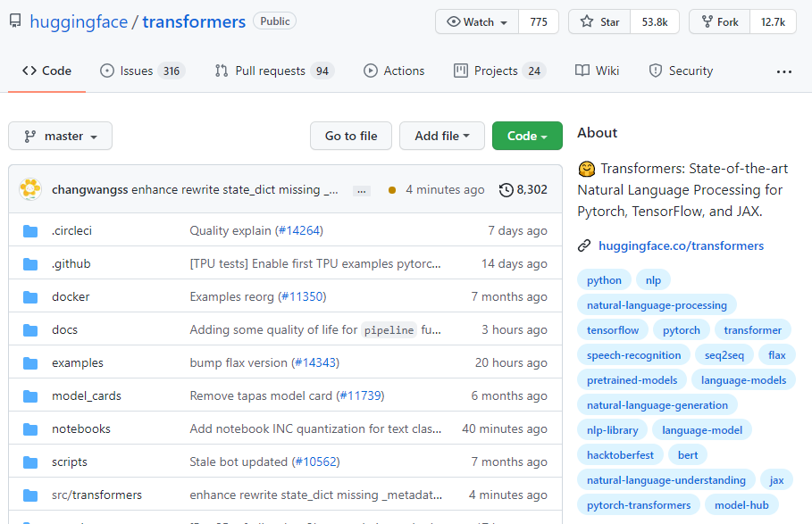Click the star icon in Star button
812x524 pixels.
click(587, 21)
